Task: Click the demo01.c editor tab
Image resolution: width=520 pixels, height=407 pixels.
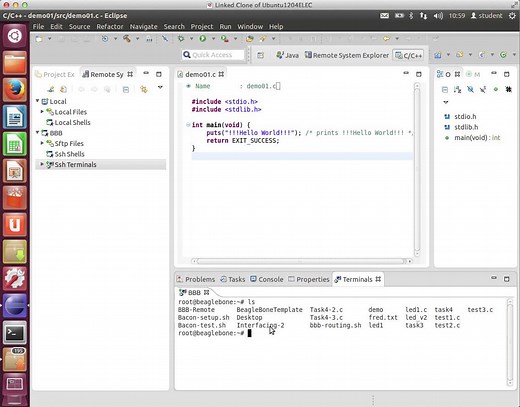Action: [200, 74]
